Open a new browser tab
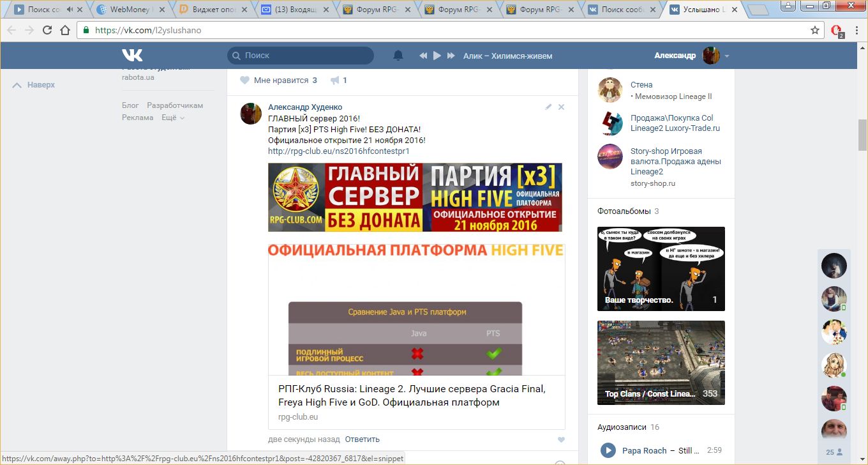 point(758,10)
